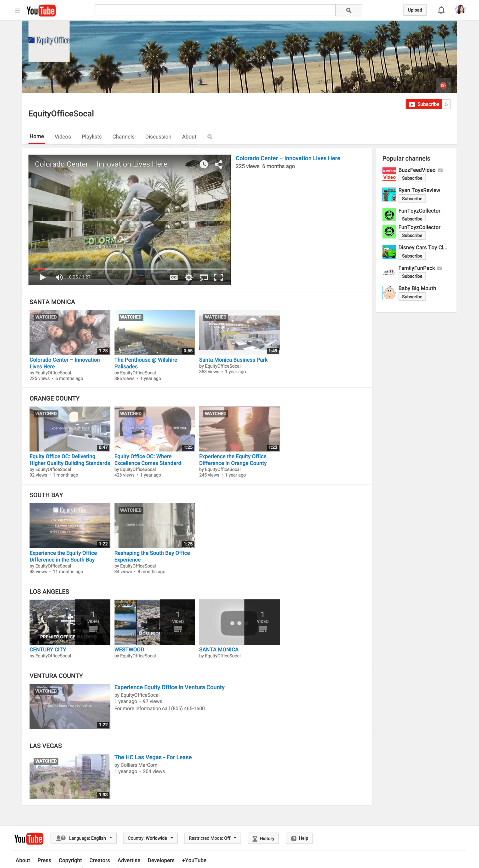Open Reshaping the South Bay Office Experience
Image resolution: width=479 pixels, height=868 pixels.
coord(152,556)
